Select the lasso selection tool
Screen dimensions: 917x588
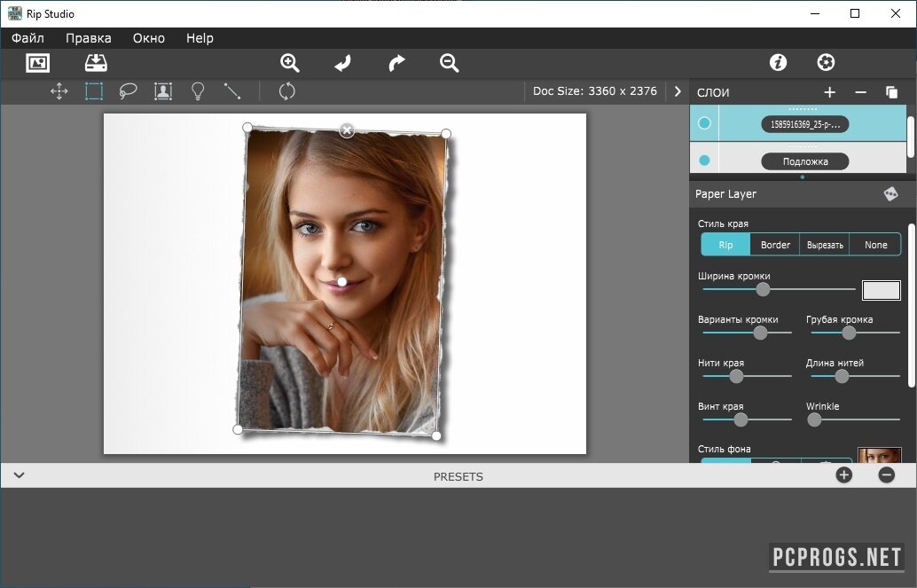coord(129,90)
